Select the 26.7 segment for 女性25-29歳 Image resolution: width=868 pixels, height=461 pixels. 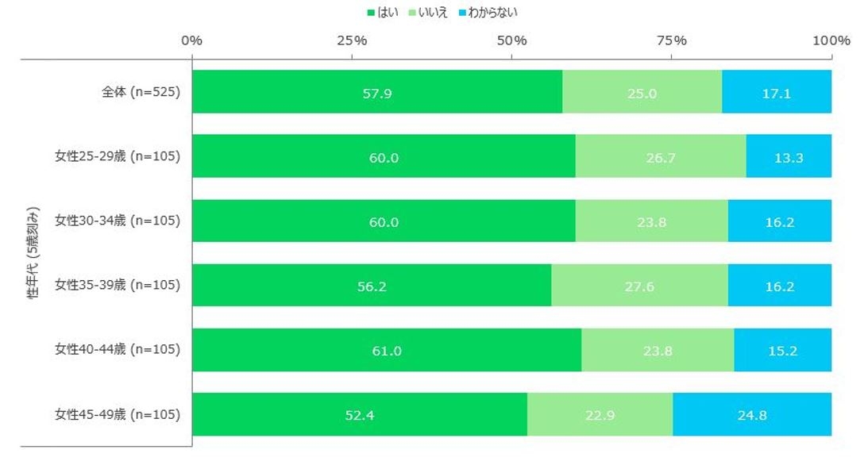tap(661, 156)
